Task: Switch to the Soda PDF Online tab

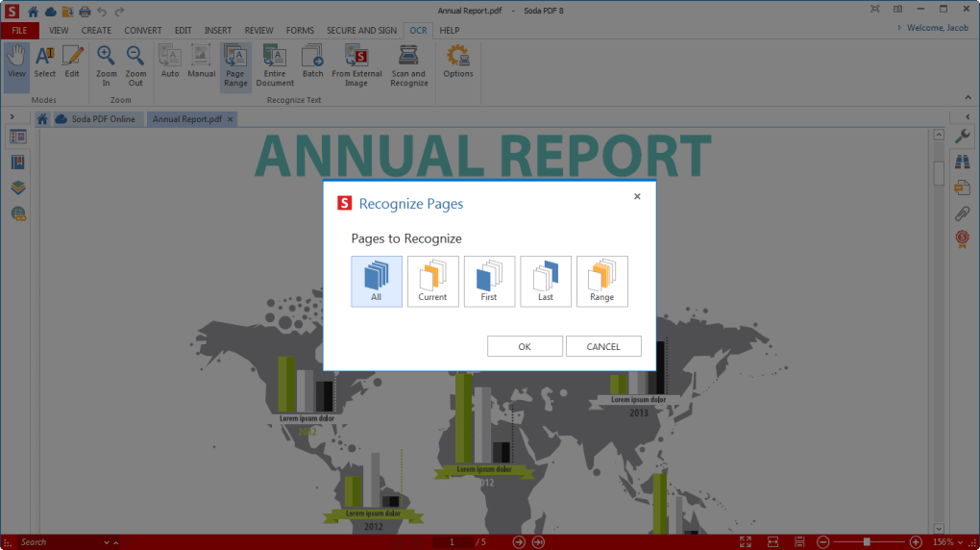Action: coord(97,119)
